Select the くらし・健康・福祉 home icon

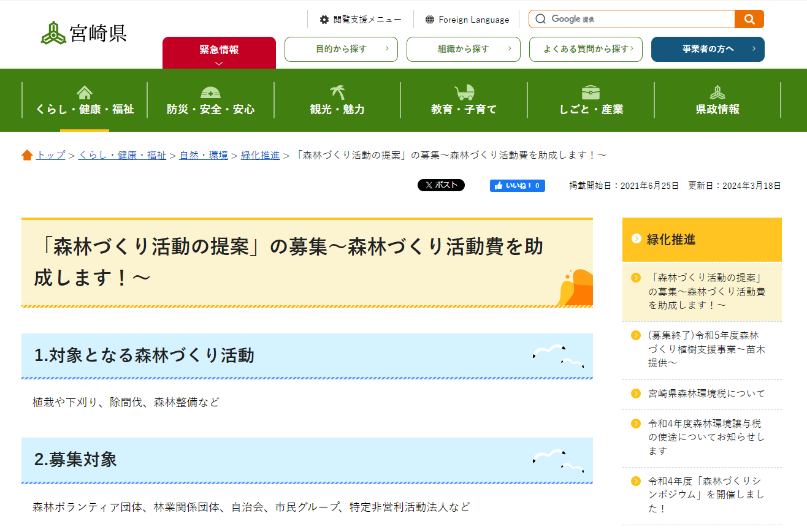[x=84, y=92]
